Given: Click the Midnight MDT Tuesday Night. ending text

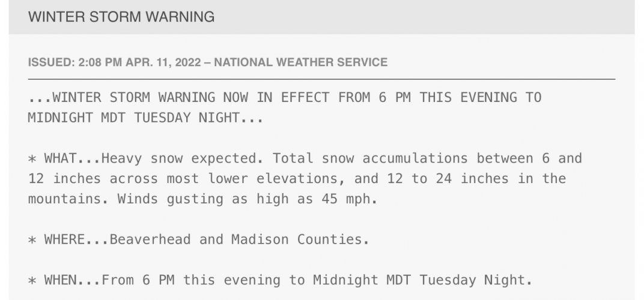Looking at the screenshot, I should [423, 280].
